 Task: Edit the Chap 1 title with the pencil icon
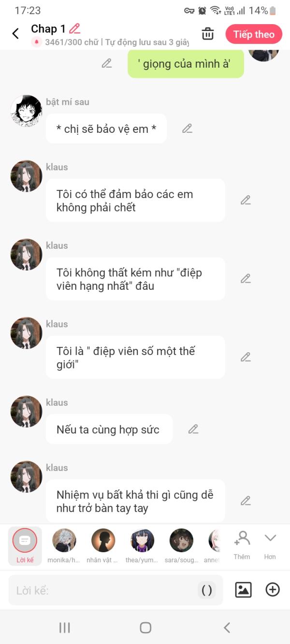click(74, 29)
